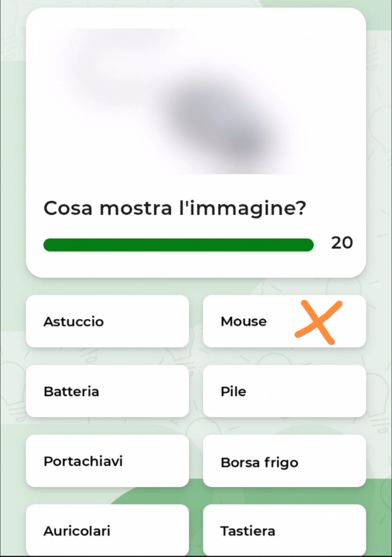Answer with Pile
Viewport: 392px width, 557px height.
click(284, 391)
